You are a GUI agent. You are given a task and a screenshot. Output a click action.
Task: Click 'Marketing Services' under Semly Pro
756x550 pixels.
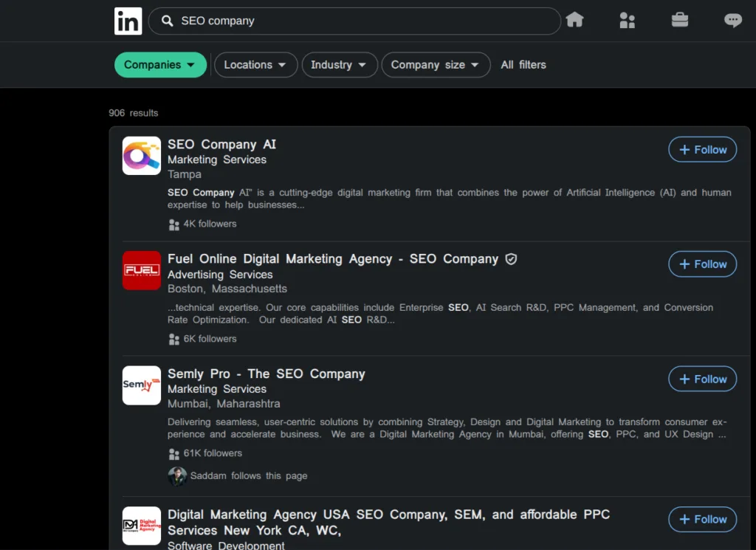pos(217,389)
